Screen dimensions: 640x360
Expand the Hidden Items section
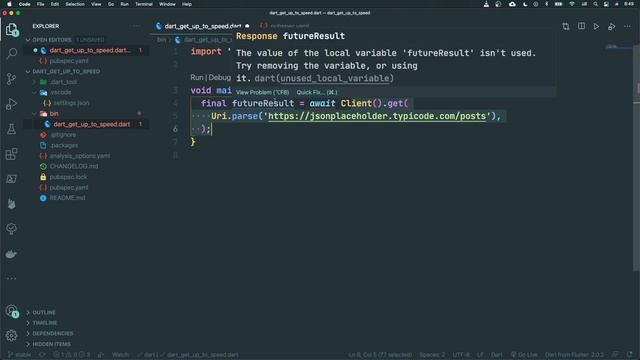[51, 344]
